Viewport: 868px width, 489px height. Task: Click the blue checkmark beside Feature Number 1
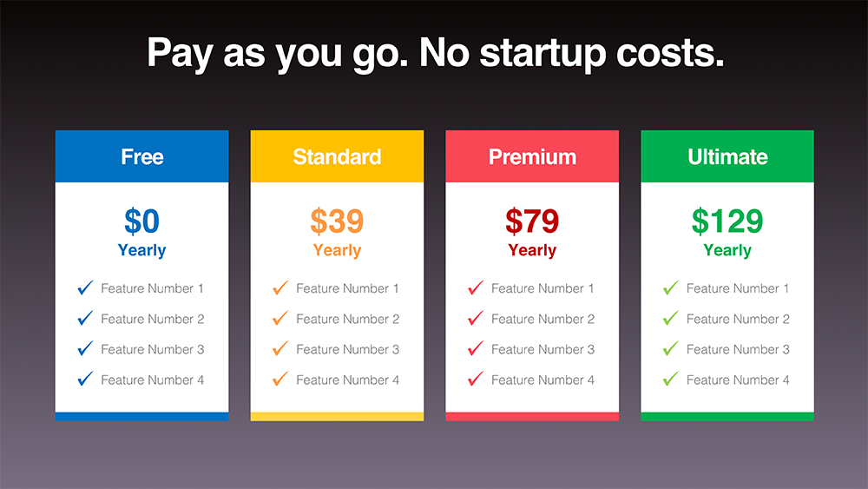85,287
